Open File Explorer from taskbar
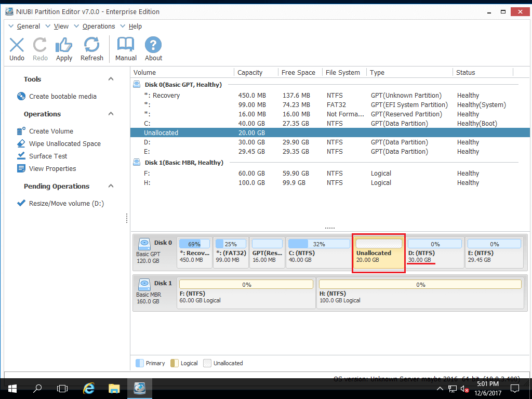Image resolution: width=532 pixels, height=399 pixels. [x=114, y=389]
